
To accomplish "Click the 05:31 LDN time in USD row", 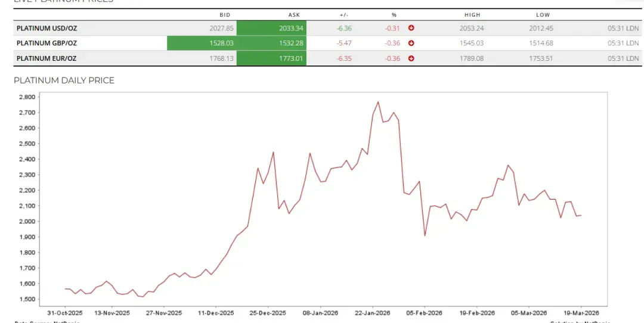I will (x=623, y=29).
